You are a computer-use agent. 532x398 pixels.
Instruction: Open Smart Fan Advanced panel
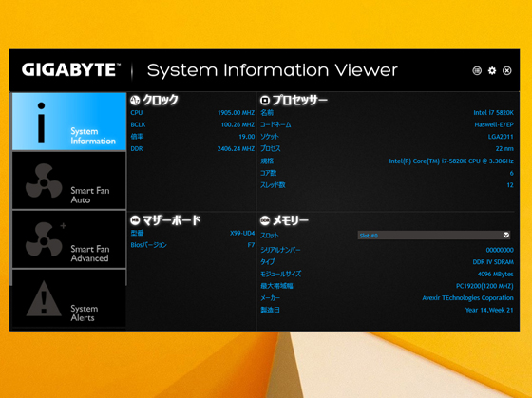(69, 239)
